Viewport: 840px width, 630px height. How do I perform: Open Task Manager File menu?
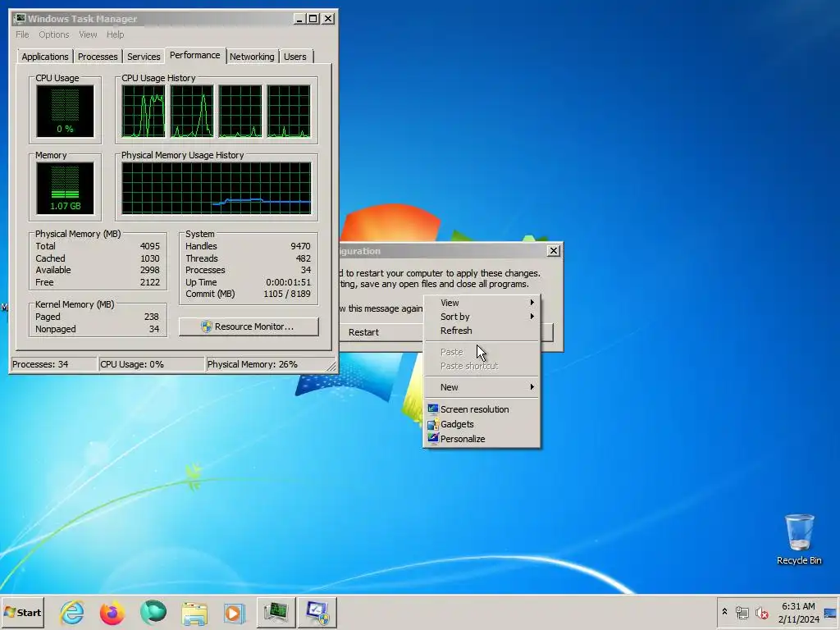(22, 34)
